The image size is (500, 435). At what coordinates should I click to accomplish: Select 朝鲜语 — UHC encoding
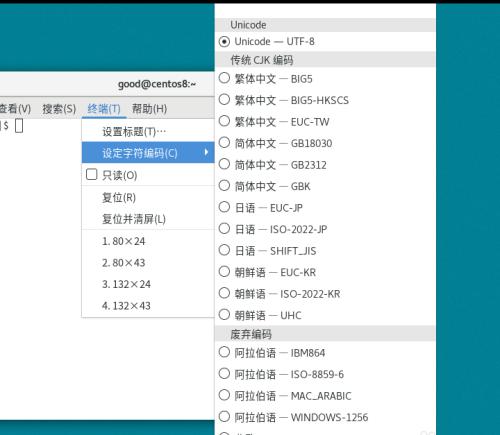(325, 315)
